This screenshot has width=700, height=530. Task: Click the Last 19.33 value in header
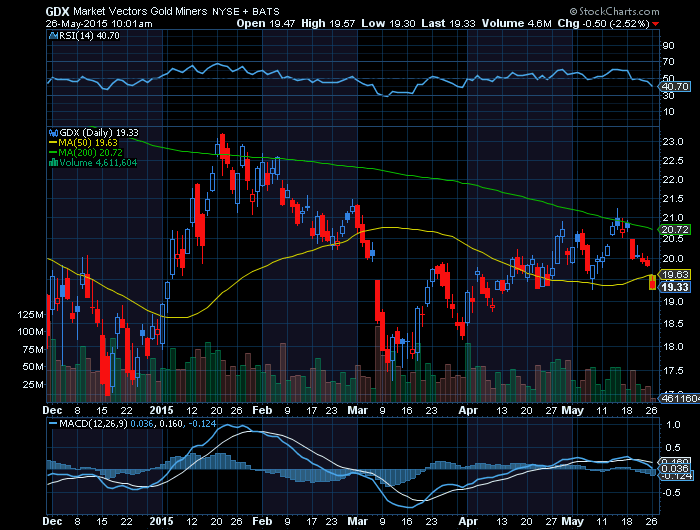(448, 23)
